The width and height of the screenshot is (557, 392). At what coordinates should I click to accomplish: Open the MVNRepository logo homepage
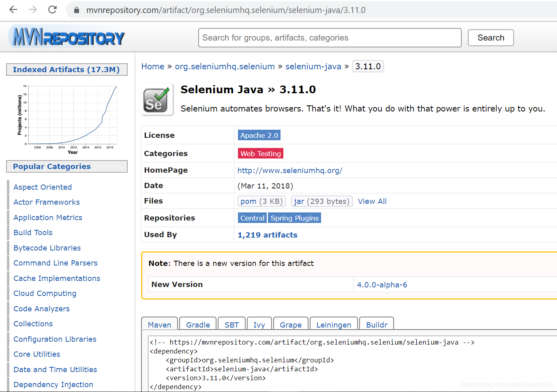coord(66,37)
